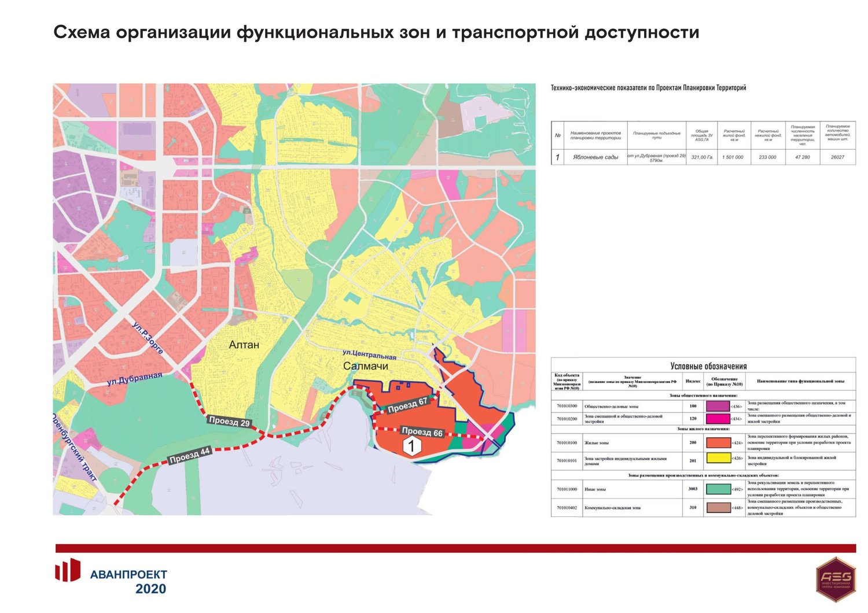
Task: Click the Оренбургский тракт road label
Action: pyautogui.click(x=75, y=448)
